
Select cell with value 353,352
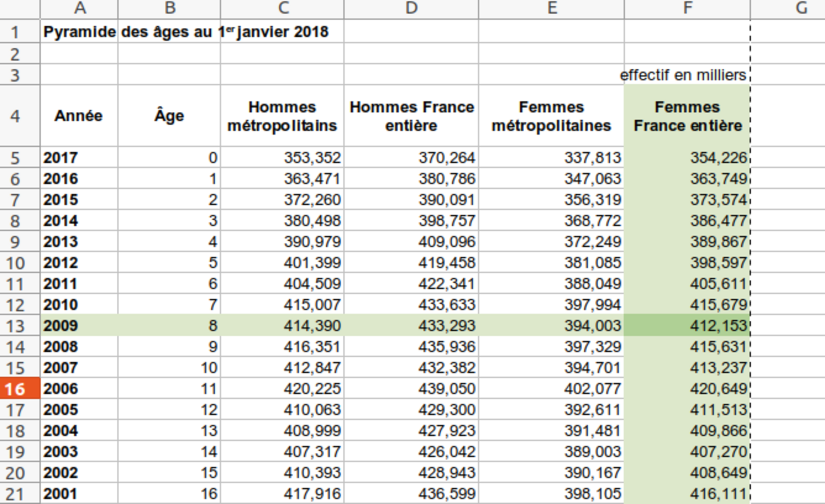pos(282,157)
